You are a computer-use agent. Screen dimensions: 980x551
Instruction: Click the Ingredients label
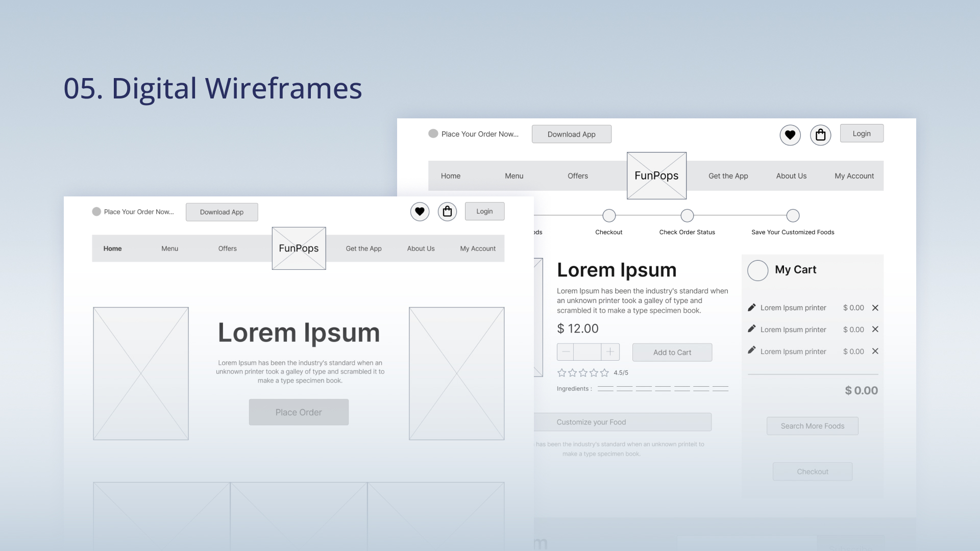coord(574,389)
